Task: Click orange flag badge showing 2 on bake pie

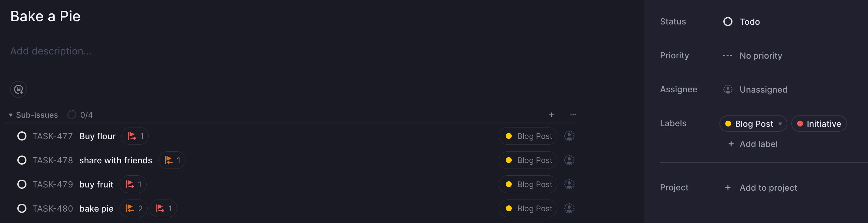Action: point(134,209)
